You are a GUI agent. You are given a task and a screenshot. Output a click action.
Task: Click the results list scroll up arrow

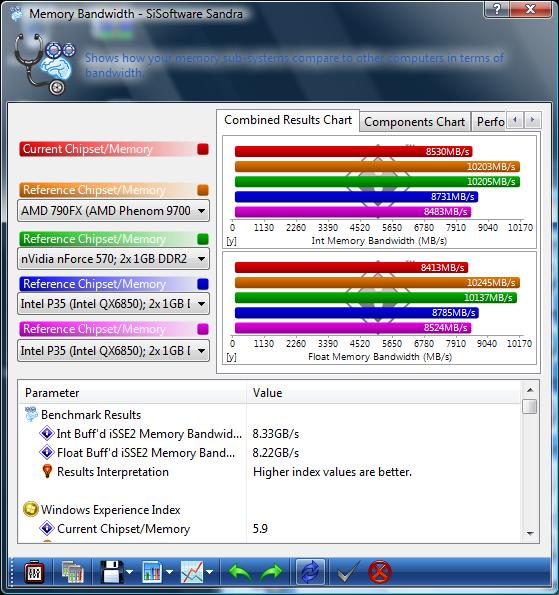[x=530, y=390]
